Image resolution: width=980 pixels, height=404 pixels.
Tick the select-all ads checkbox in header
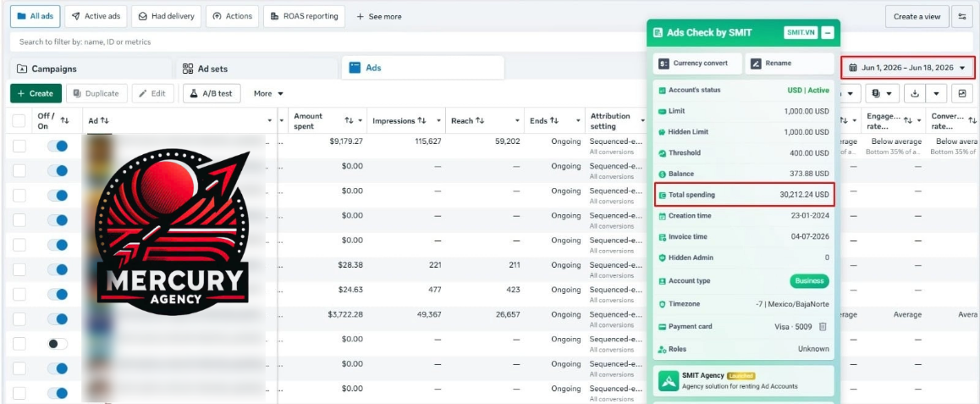[19, 120]
